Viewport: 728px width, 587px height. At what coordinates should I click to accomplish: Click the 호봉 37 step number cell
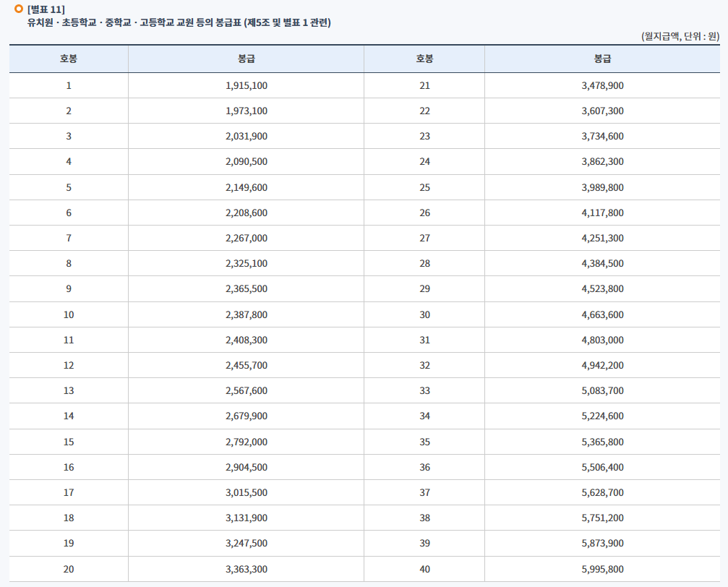424,492
